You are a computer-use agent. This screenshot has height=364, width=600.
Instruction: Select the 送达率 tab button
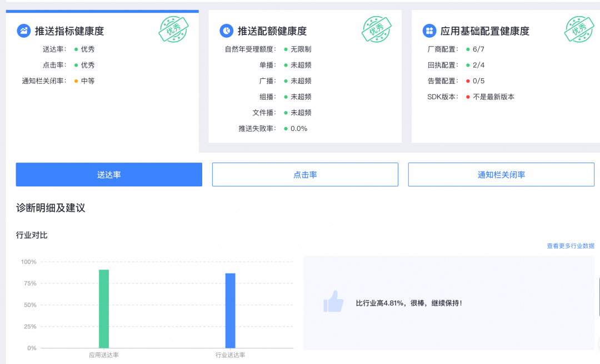tap(109, 175)
